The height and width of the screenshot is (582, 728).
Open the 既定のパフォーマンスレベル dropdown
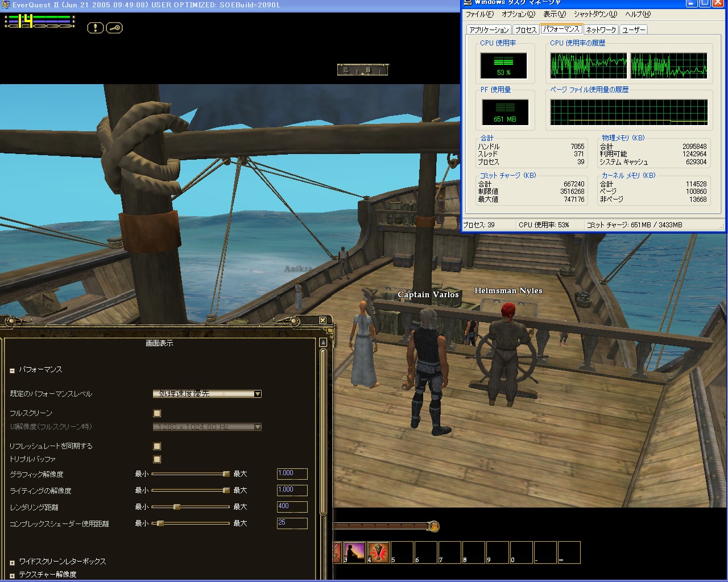(207, 394)
